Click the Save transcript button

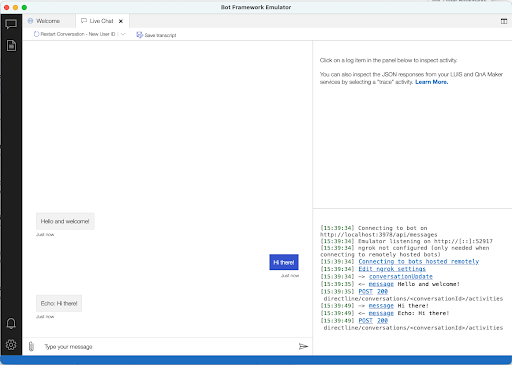156,35
